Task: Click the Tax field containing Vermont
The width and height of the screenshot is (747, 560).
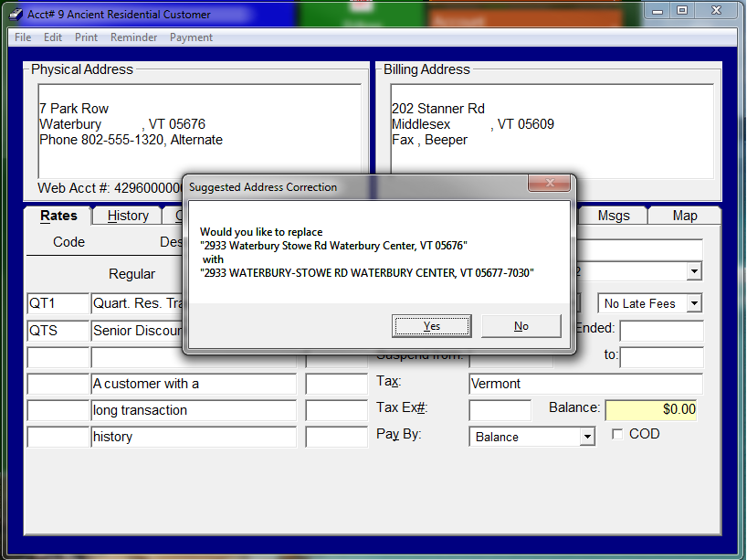Action: click(x=585, y=384)
